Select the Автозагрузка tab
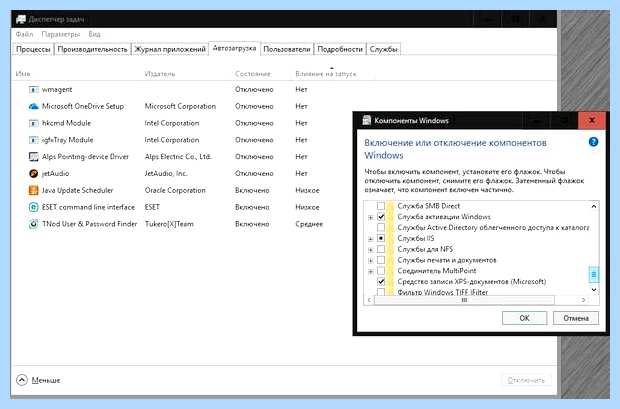 (234, 48)
